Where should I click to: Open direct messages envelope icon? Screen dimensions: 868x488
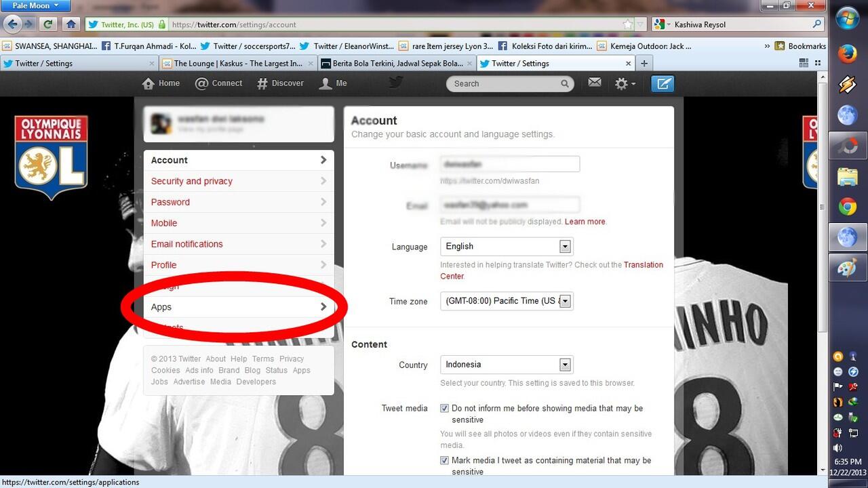point(595,83)
